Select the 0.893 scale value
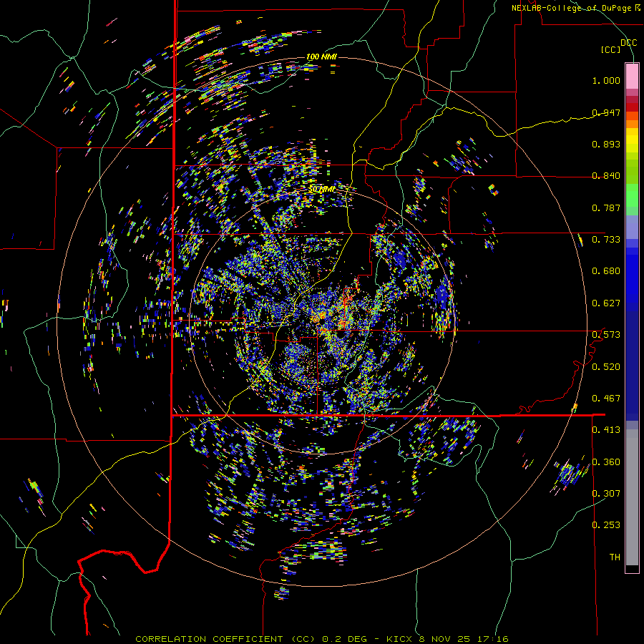Viewport: 644px width, 644px height. click(606, 144)
